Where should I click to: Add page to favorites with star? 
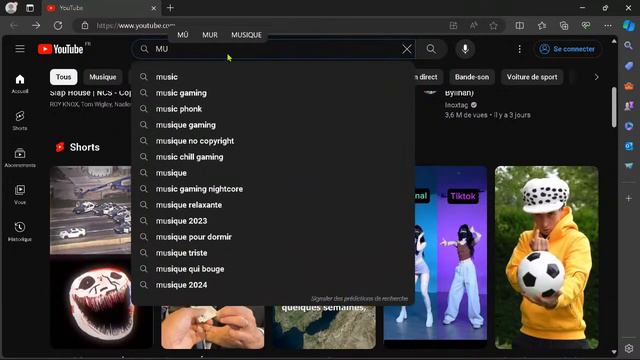click(493, 26)
